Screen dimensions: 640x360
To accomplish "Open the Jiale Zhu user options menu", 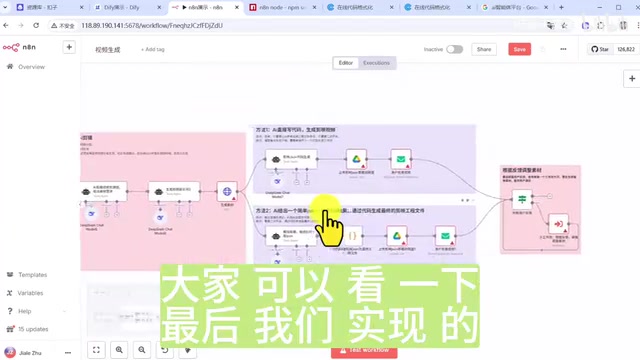I will [x=68, y=353].
